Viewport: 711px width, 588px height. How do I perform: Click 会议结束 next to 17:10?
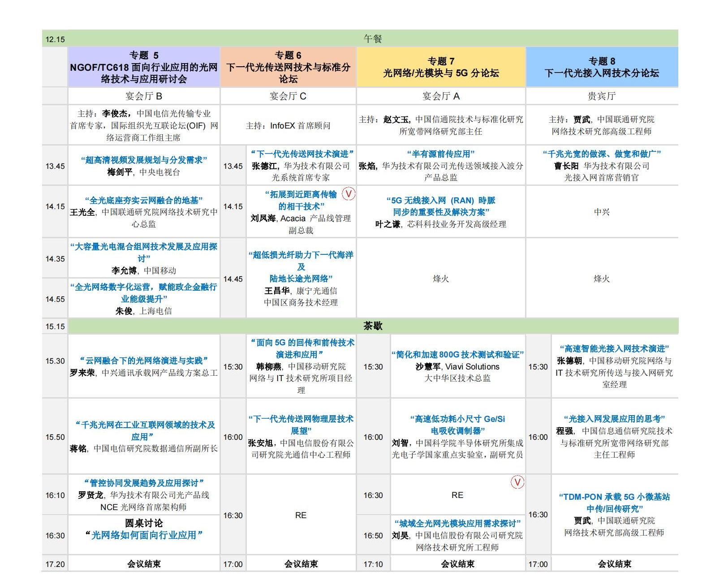point(457,564)
